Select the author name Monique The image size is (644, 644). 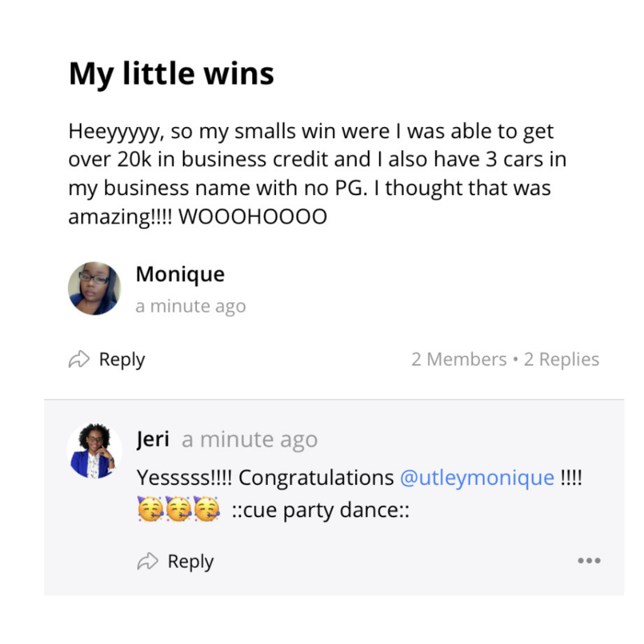180,275
